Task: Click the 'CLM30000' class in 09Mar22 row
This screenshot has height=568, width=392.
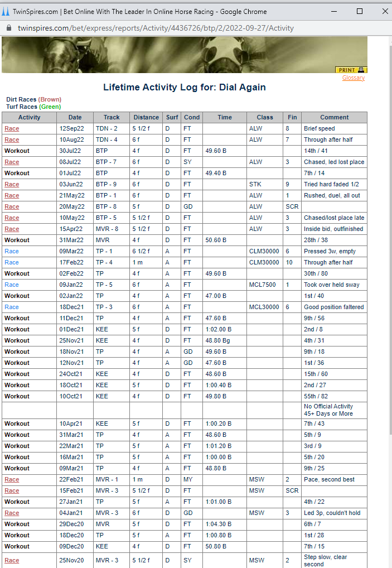Action: (264, 252)
